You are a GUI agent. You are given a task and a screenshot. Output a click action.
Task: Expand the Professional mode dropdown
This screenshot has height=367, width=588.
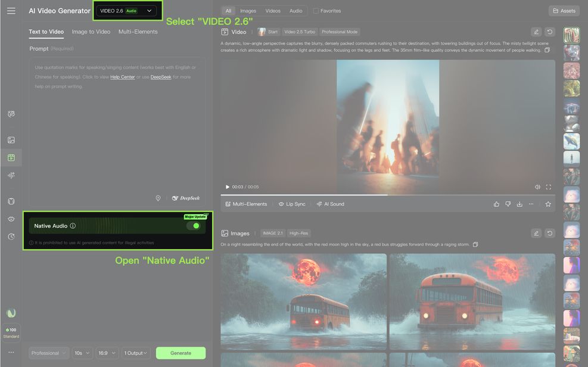pyautogui.click(x=49, y=353)
